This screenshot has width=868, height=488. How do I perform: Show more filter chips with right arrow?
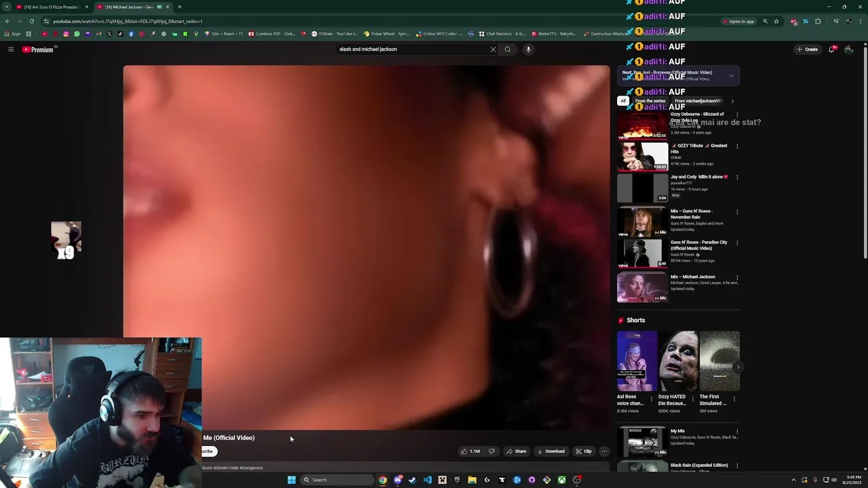pyautogui.click(x=732, y=101)
